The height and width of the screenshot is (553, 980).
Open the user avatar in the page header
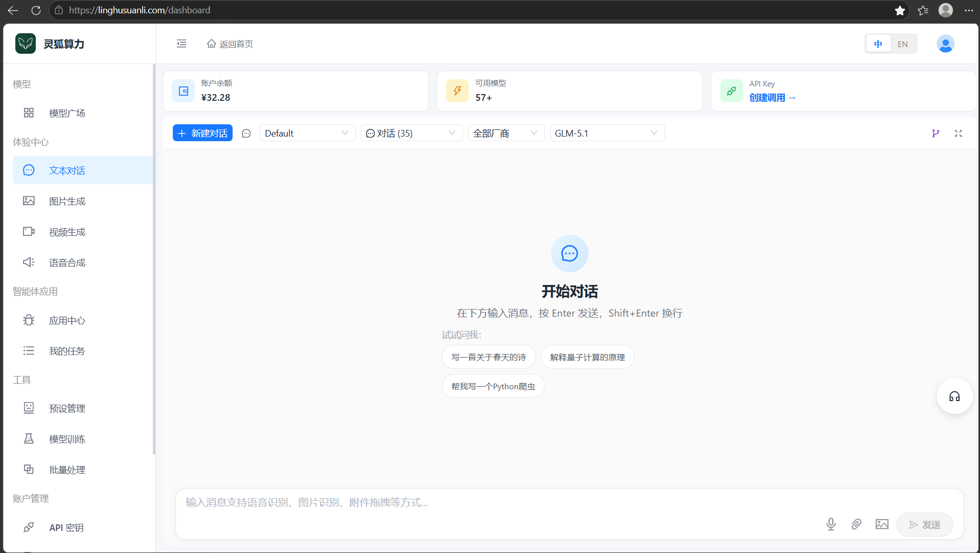point(946,44)
